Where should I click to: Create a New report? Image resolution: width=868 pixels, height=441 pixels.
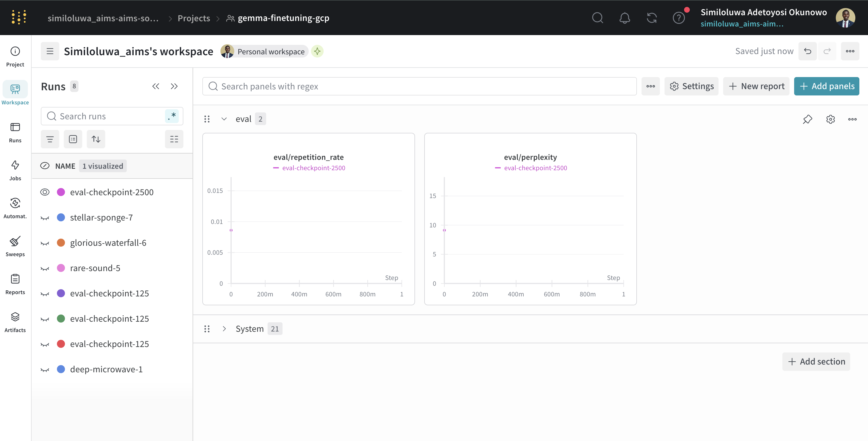pos(756,86)
